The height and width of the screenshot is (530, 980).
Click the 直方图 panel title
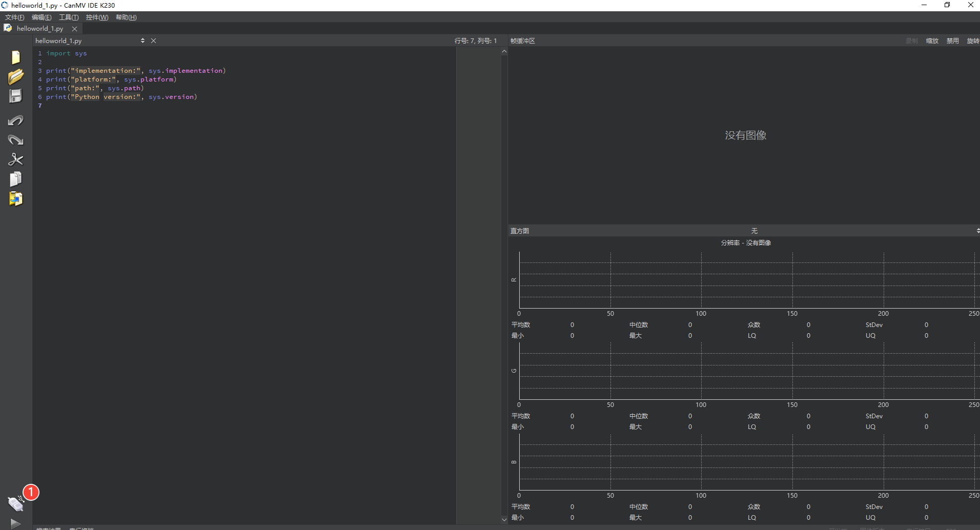click(520, 231)
